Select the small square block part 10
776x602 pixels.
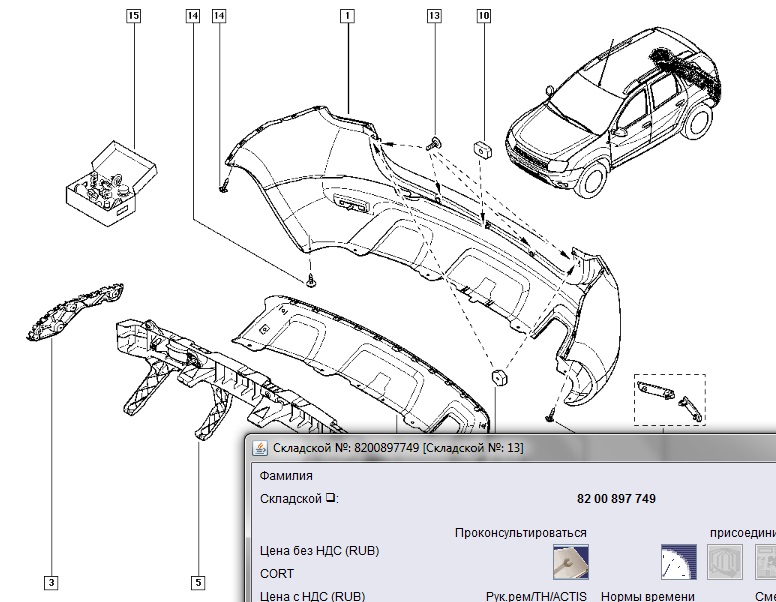(482, 149)
